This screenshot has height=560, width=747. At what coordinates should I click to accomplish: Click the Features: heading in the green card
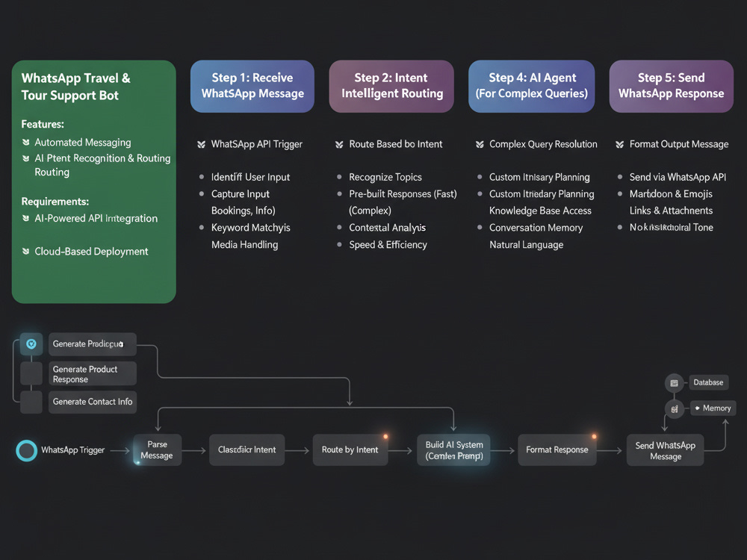[43, 124]
